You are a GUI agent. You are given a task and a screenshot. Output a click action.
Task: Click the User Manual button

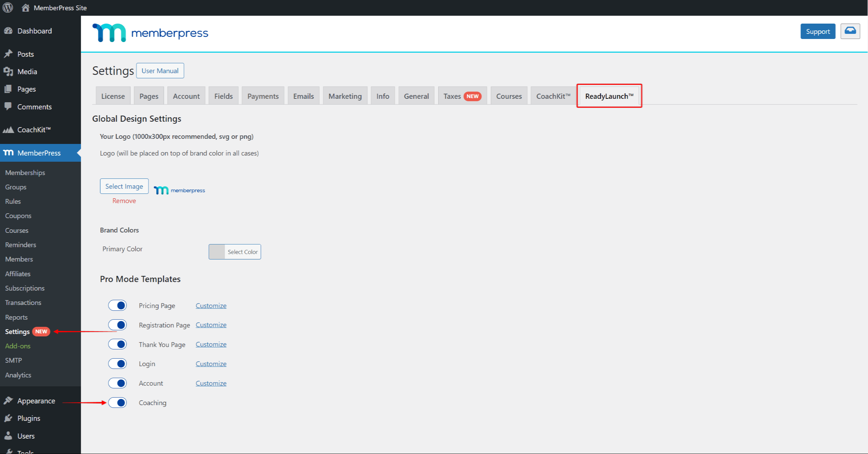coord(159,71)
